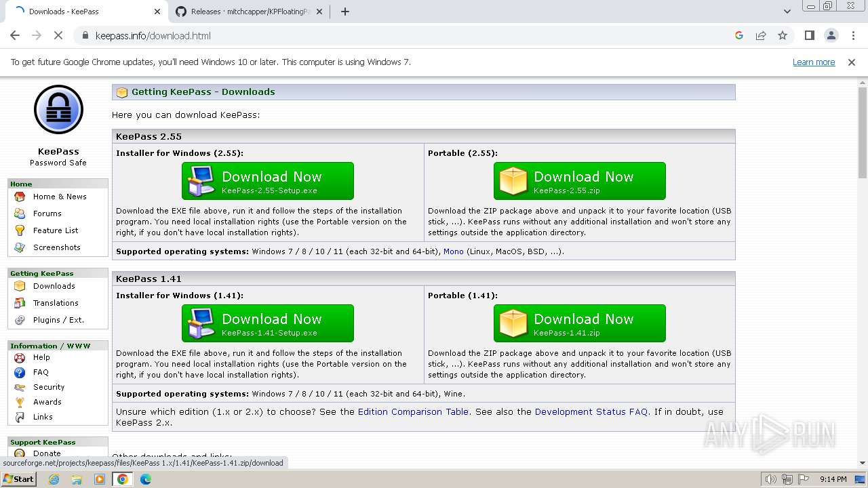Click the site lock icon in address bar
This screenshot has height=488, width=868.
tap(85, 35)
